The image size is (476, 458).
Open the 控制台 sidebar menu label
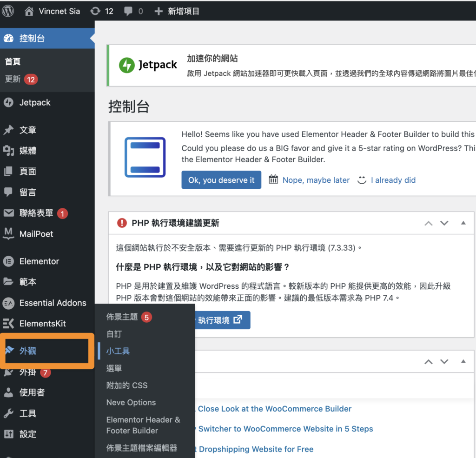coord(32,38)
